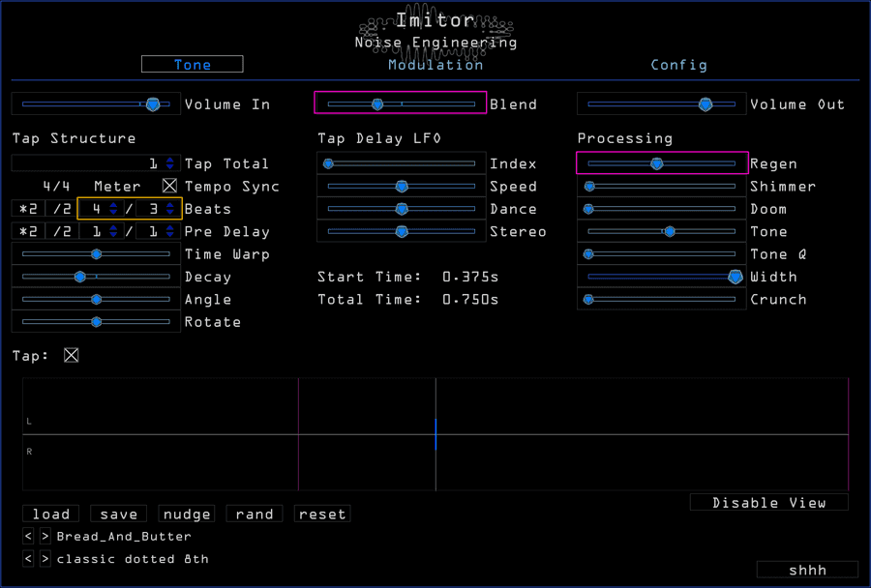Screen dimensions: 871x588
Task: Click the Tone slider handle in Processing
Action: click(670, 231)
